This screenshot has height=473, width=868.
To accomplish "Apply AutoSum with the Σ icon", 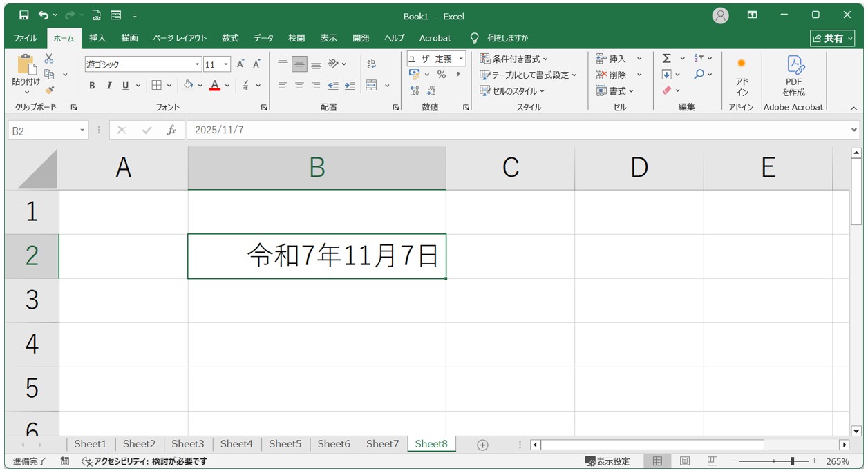I will click(x=666, y=58).
